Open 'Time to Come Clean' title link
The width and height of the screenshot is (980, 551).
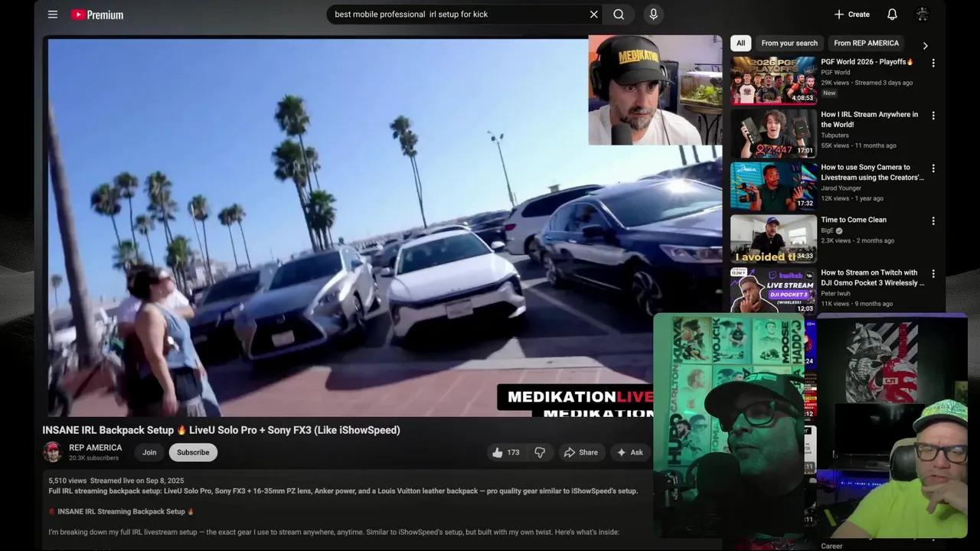(x=854, y=220)
